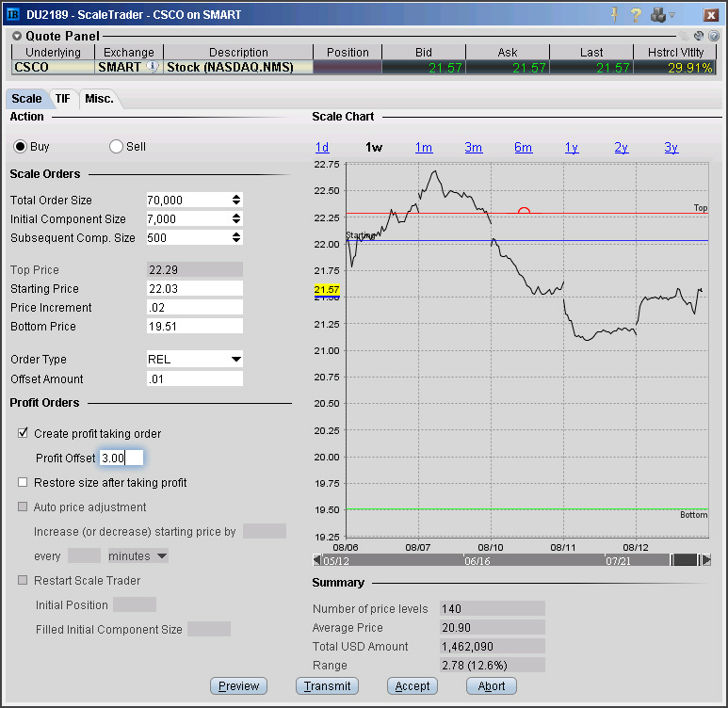728x708 pixels.
Task: Switch to the Scale tab
Action: point(26,99)
